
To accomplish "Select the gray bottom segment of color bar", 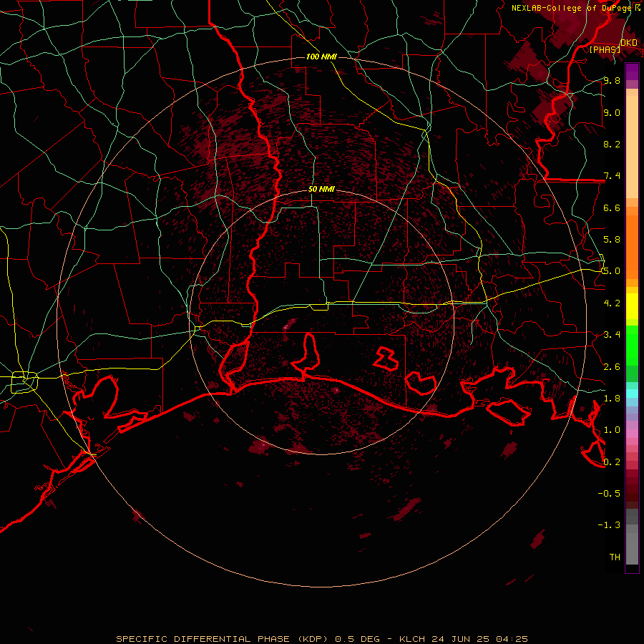I will (632, 546).
